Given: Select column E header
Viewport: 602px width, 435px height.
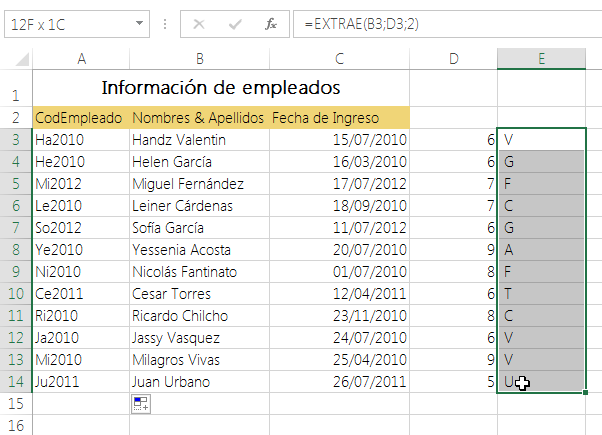Looking at the screenshot, I should point(541,59).
